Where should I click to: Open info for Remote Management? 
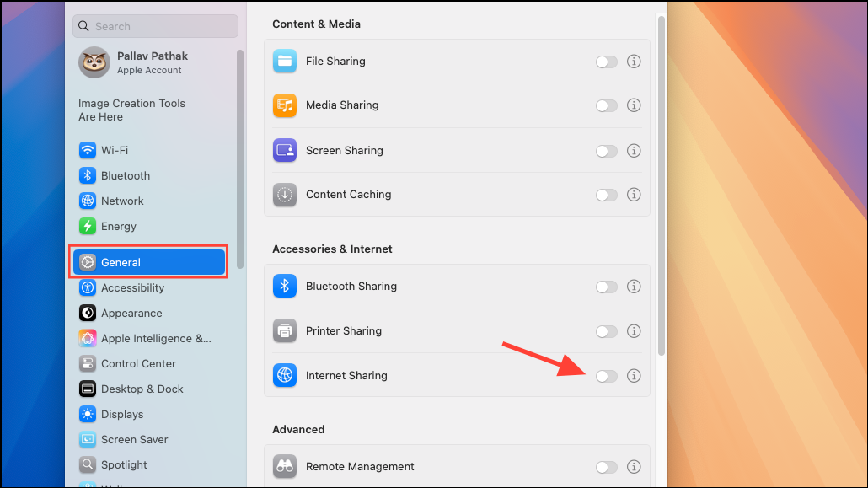tap(634, 466)
